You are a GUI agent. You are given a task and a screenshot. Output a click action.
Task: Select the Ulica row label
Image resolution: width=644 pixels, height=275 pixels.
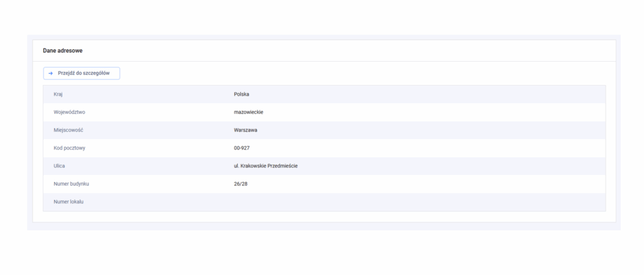(60, 166)
